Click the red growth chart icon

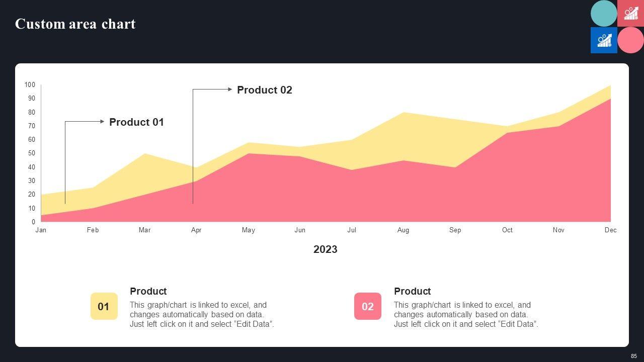click(x=630, y=14)
